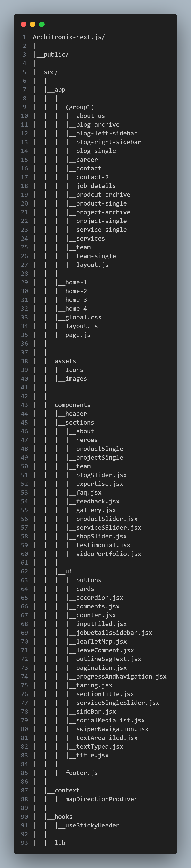Click line number 93

[24, 843]
